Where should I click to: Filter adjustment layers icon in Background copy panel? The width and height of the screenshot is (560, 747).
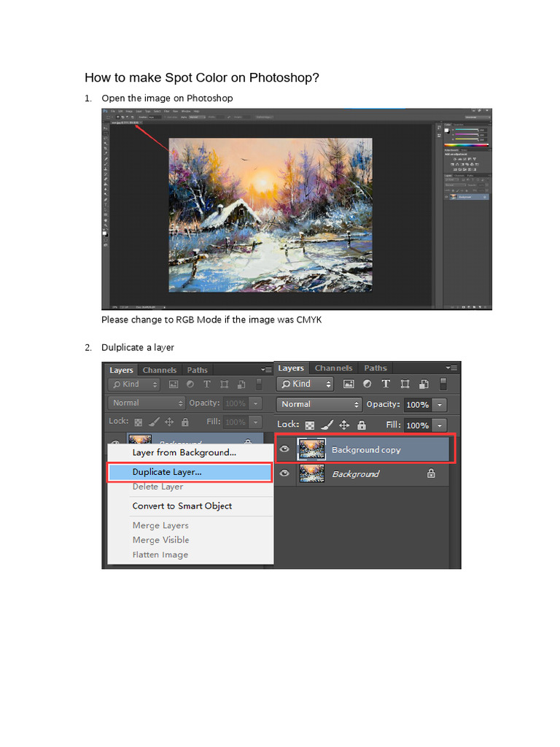pos(367,384)
